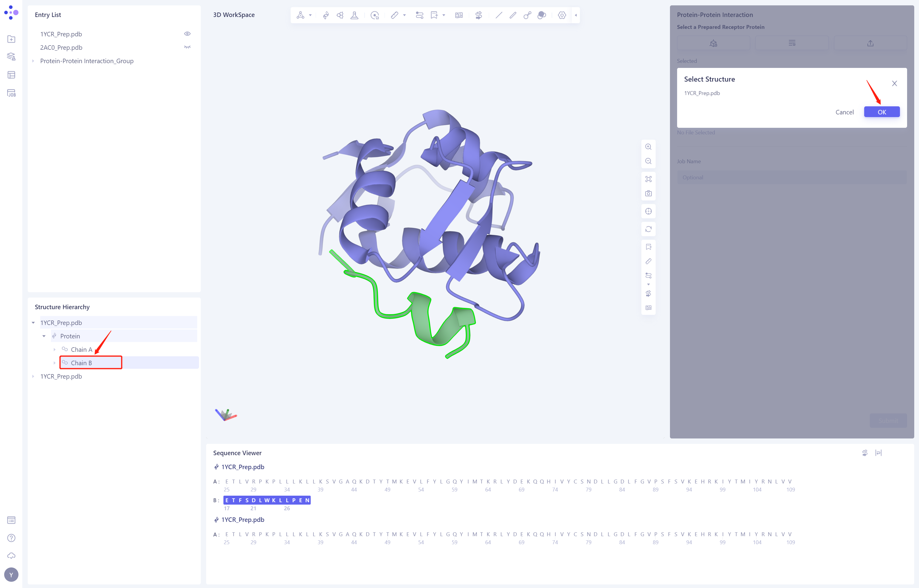Collapse the Protein node in hierarchy
The width and height of the screenshot is (919, 588).
(44, 336)
